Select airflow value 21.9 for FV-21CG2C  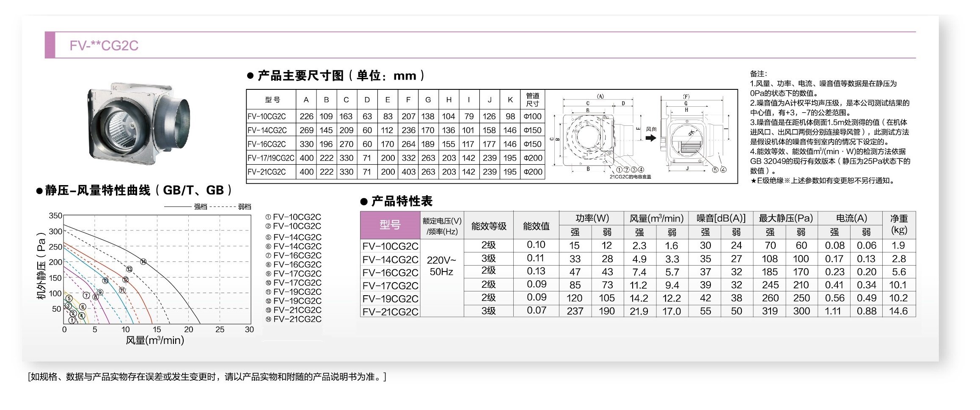pyautogui.click(x=639, y=311)
